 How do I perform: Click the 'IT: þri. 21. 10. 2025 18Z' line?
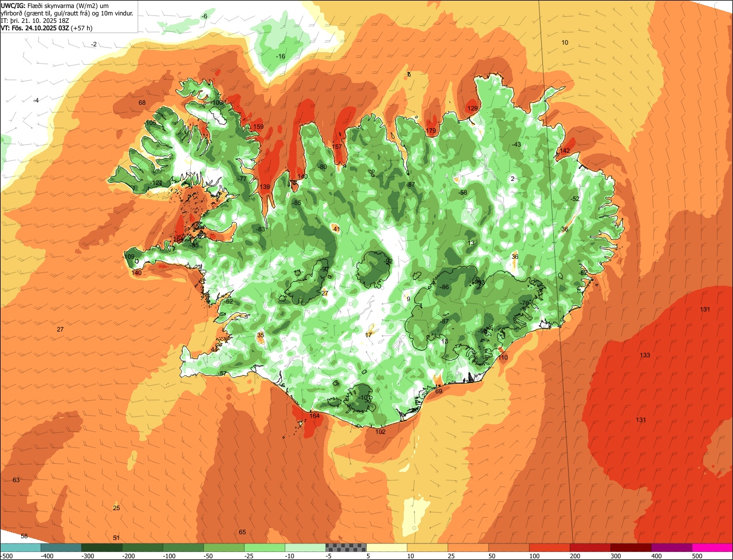(x=34, y=20)
